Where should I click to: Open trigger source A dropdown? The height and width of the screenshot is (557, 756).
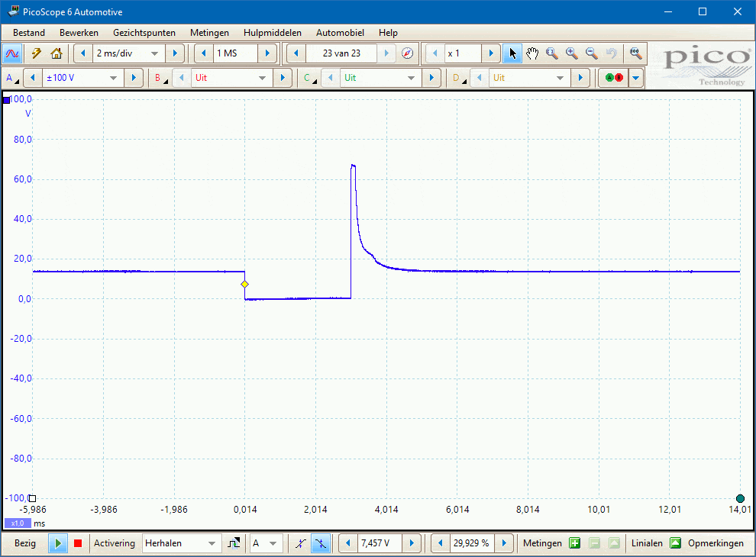click(x=265, y=543)
